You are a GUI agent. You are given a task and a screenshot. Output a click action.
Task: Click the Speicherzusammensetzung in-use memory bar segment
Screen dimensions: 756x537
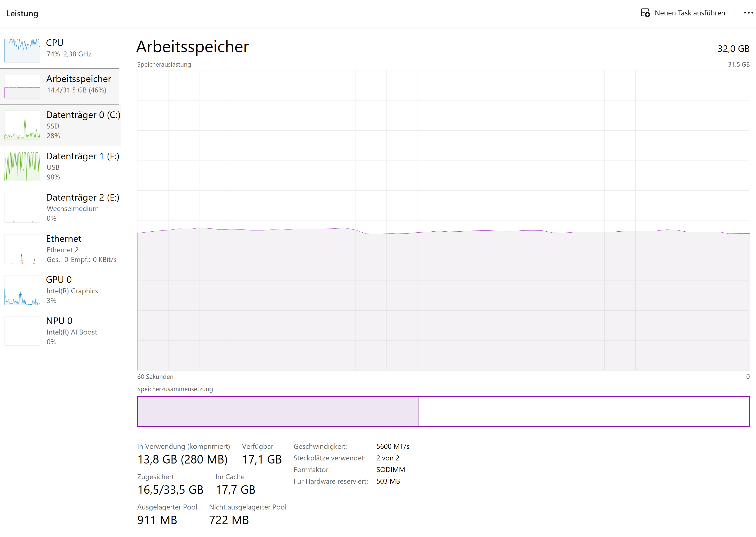click(x=272, y=411)
